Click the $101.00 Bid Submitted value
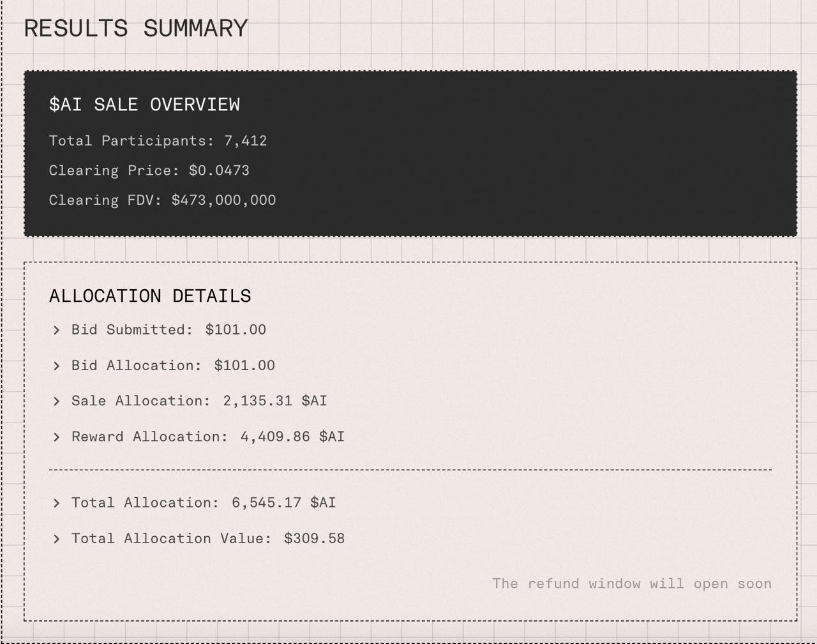This screenshot has height=644, width=817. [x=236, y=330]
